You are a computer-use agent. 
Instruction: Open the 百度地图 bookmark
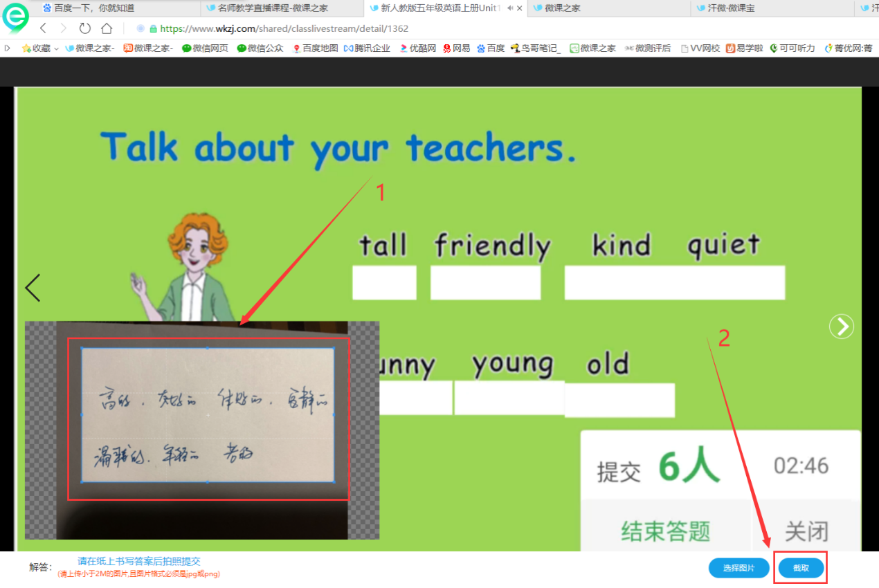pyautogui.click(x=316, y=48)
